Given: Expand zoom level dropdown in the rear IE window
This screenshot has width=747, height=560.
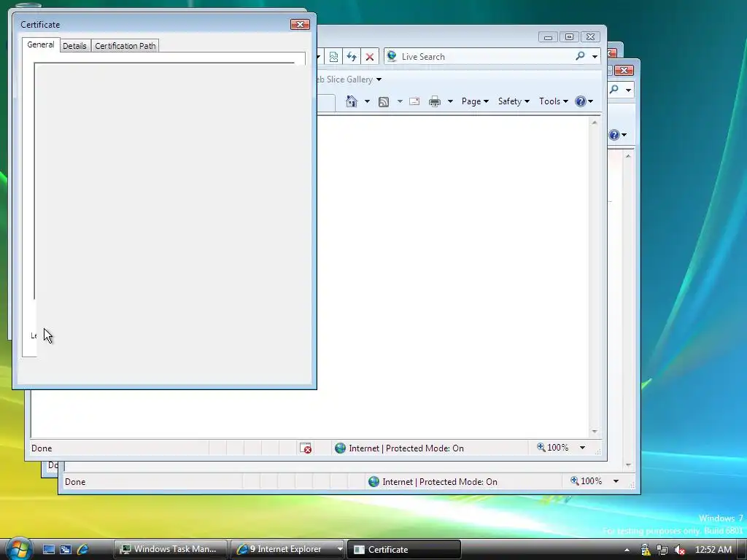Looking at the screenshot, I should click(616, 481).
